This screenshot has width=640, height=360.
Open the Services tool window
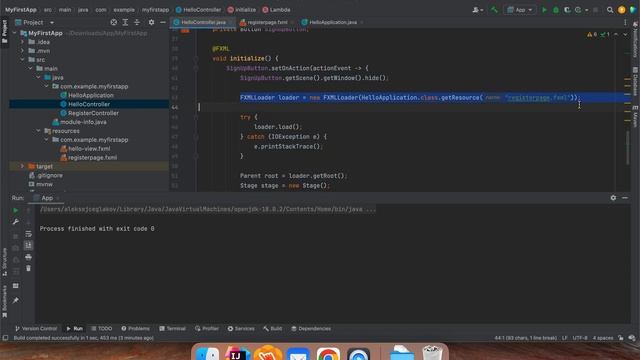[241, 329]
